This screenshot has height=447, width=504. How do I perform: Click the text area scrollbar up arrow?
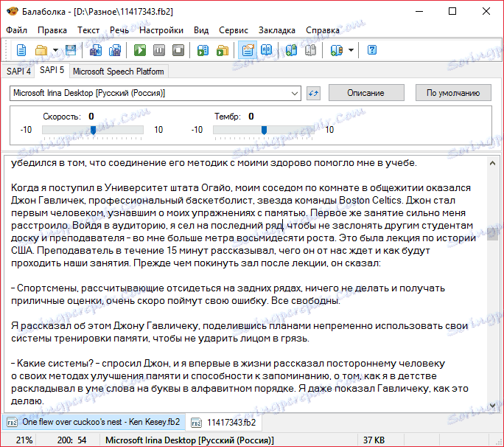click(492, 164)
